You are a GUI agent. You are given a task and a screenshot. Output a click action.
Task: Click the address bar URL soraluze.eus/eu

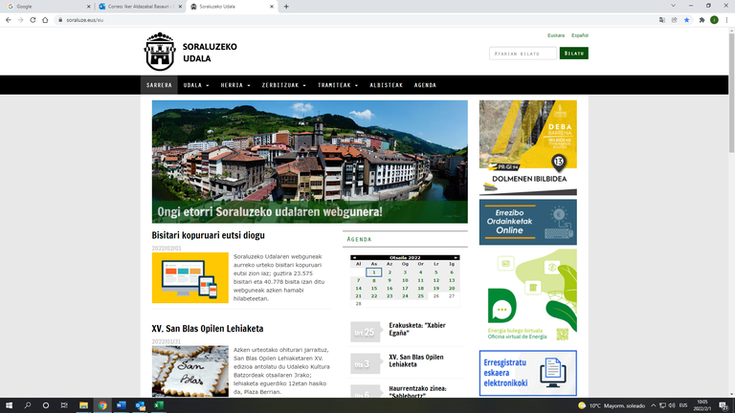85,20
